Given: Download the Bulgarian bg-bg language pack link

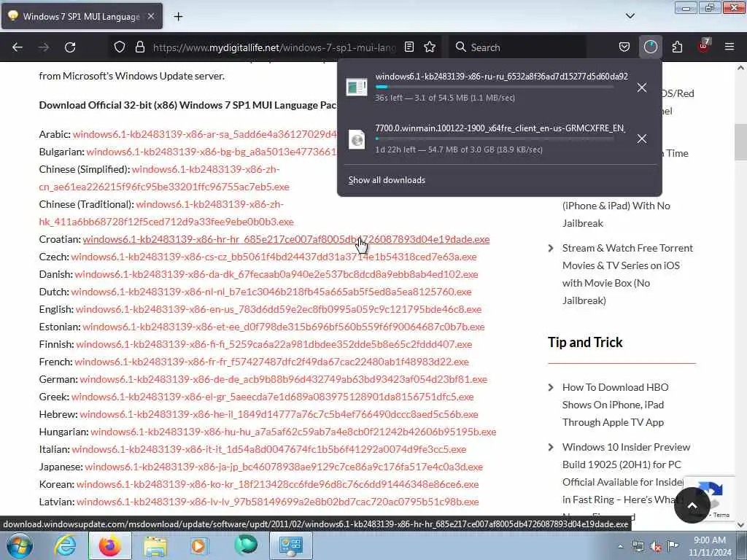Looking at the screenshot, I should (212, 152).
